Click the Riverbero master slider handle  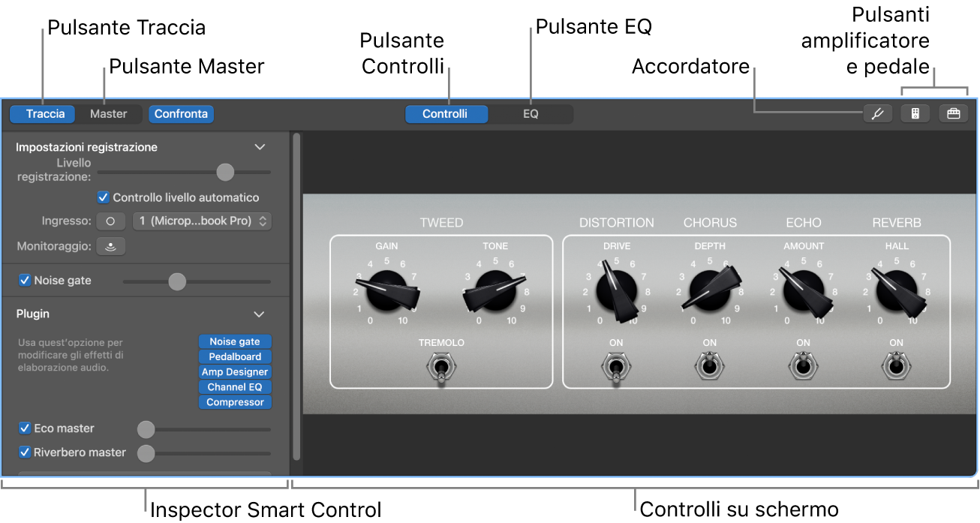[x=146, y=453]
